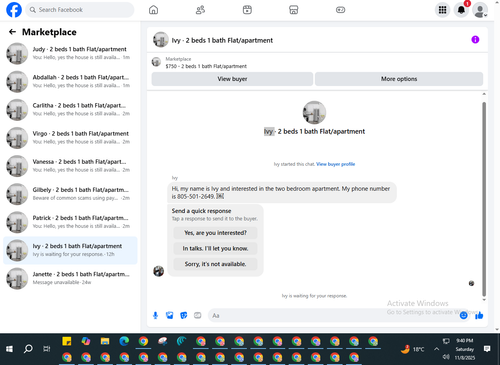
Task: Send a thumbs up like
Action: coord(479,315)
